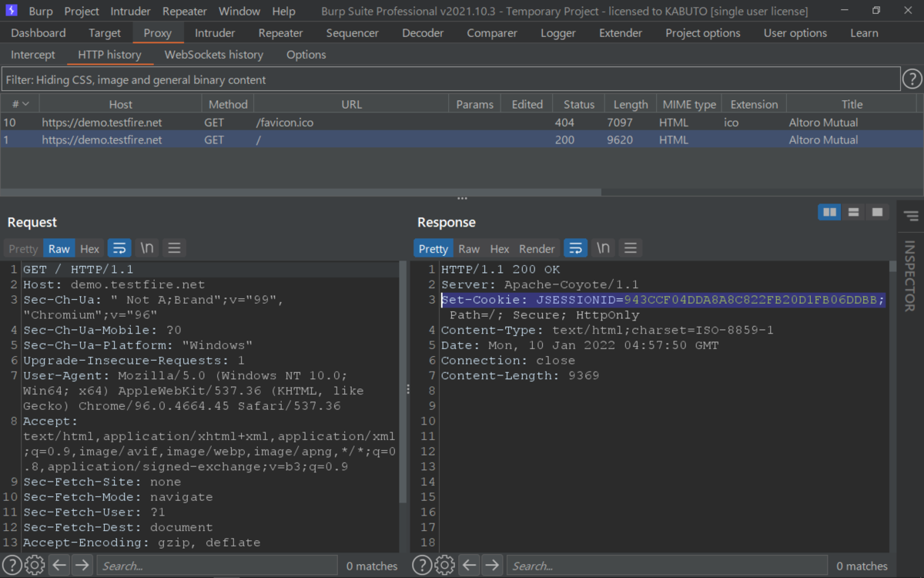924x578 pixels.
Task: Show non-printable characters in the Response panel
Action: [603, 248]
